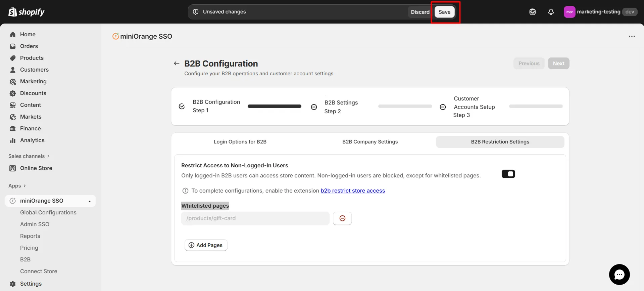Screen dimensions: 644x291
Task: Click the Customer Accounts Setup step icon
Action: [x=443, y=107]
